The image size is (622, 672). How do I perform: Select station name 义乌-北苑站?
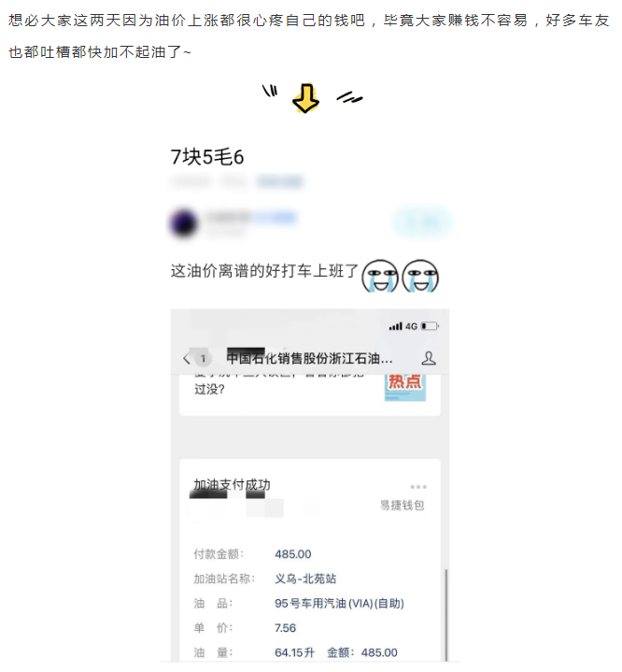coord(305,579)
